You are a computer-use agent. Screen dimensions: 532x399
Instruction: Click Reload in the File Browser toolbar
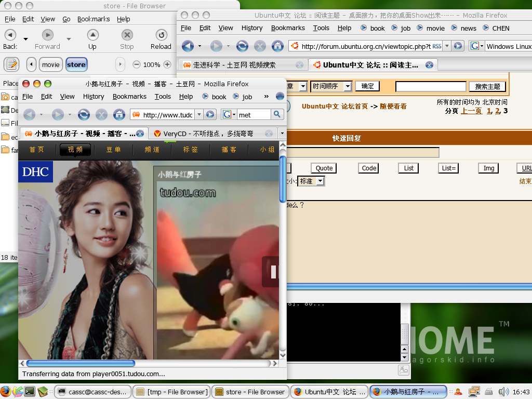(x=161, y=39)
